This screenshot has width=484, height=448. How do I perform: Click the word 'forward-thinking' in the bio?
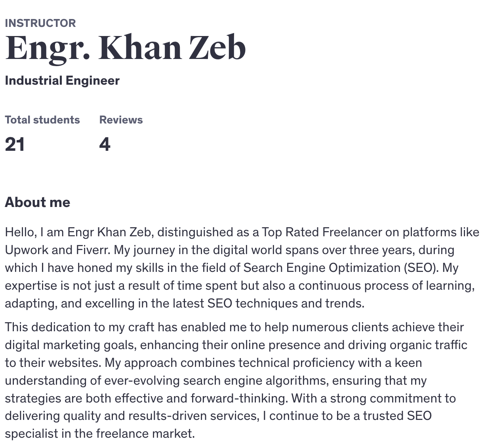coord(238,399)
